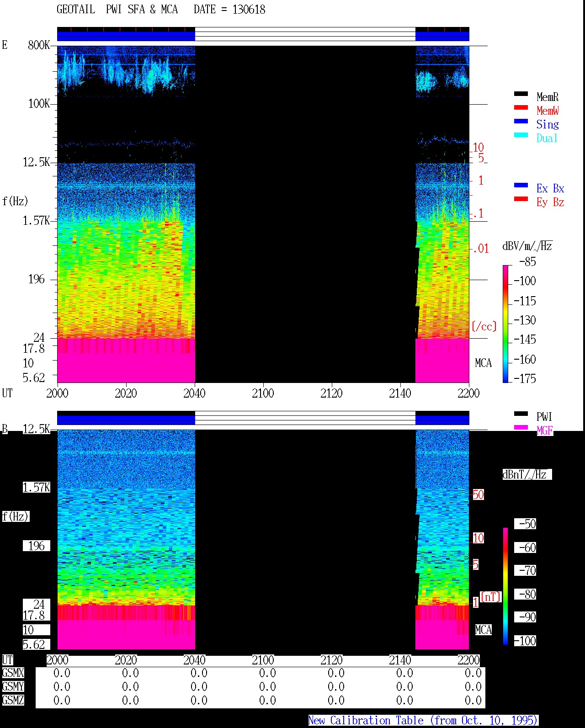The image size is (585, 728).
Task: Click the red Ey Bz legend swatch
Action: pos(521,199)
